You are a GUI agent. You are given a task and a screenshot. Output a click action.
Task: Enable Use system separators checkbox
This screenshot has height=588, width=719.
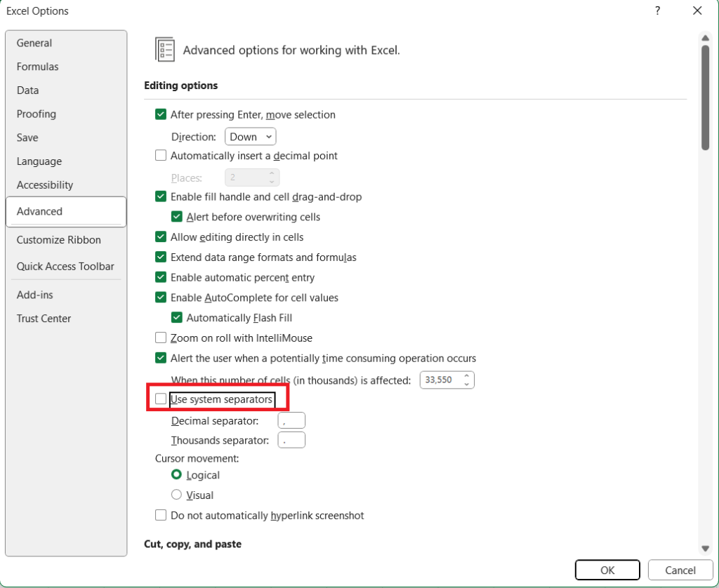click(161, 399)
